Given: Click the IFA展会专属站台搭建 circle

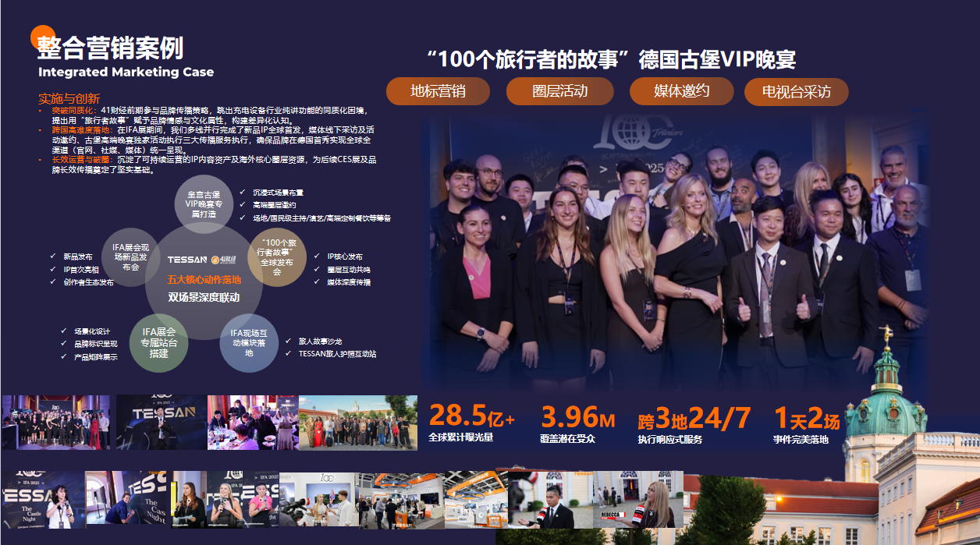Looking at the screenshot, I should [x=158, y=342].
